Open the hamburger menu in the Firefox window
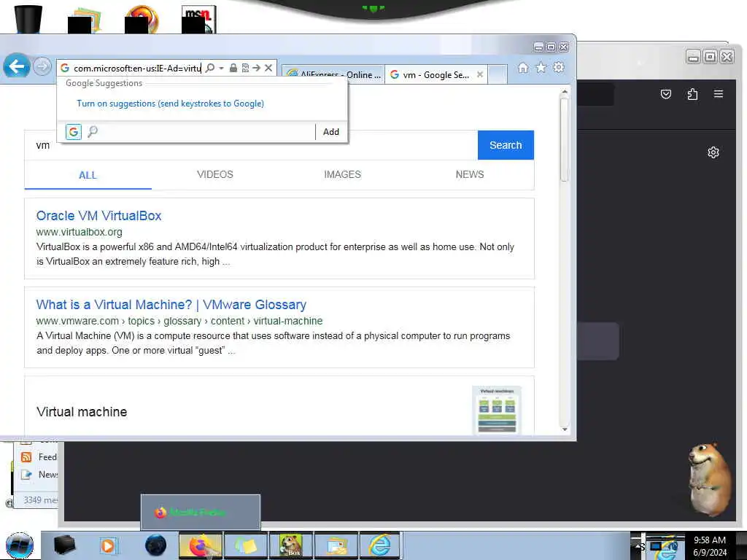The height and width of the screenshot is (560, 747). pos(719,94)
